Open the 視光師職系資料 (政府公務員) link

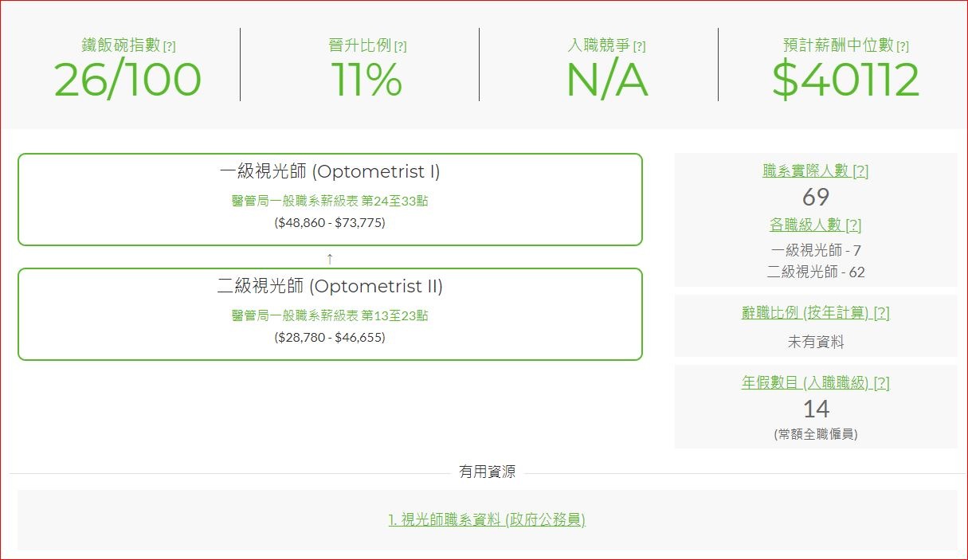[487, 520]
